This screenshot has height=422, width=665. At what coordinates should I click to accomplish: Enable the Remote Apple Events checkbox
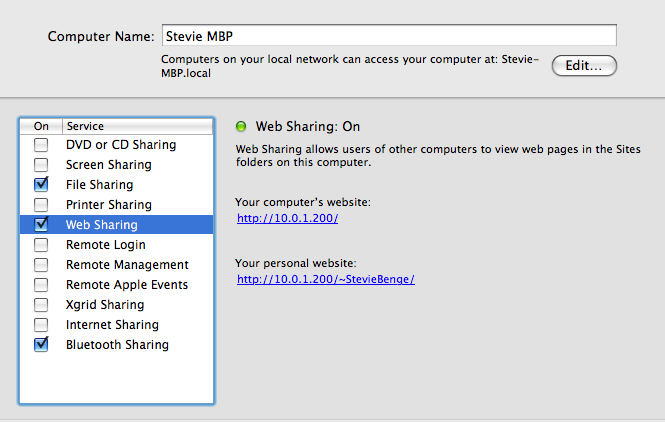point(41,285)
